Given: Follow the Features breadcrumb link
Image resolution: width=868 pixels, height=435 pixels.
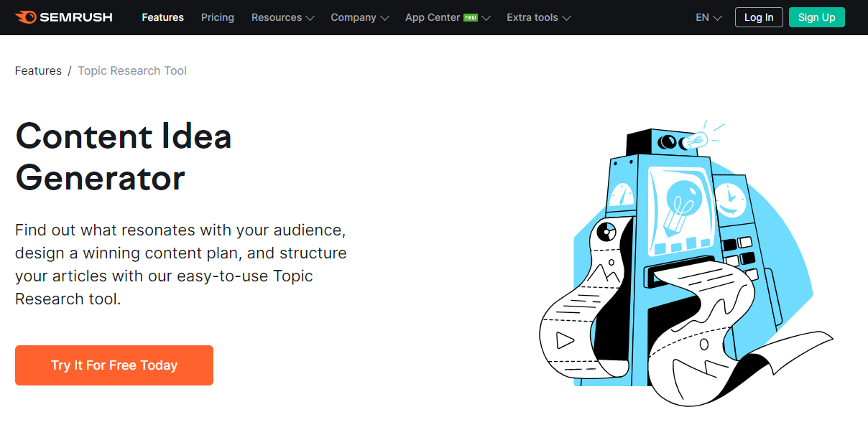Looking at the screenshot, I should point(38,70).
